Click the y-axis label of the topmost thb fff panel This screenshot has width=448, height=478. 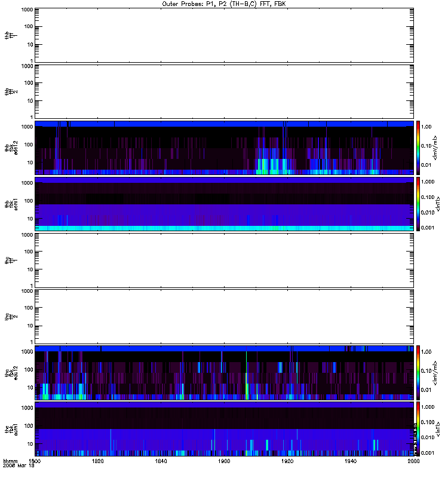(x=11, y=35)
